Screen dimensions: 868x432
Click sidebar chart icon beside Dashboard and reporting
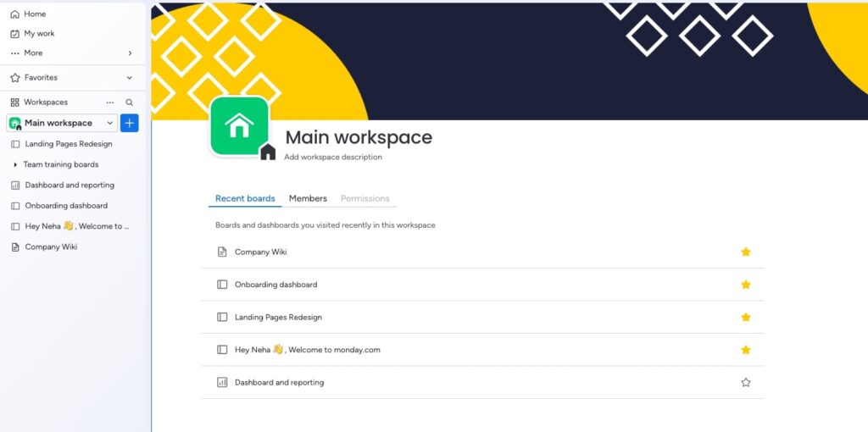pos(15,186)
